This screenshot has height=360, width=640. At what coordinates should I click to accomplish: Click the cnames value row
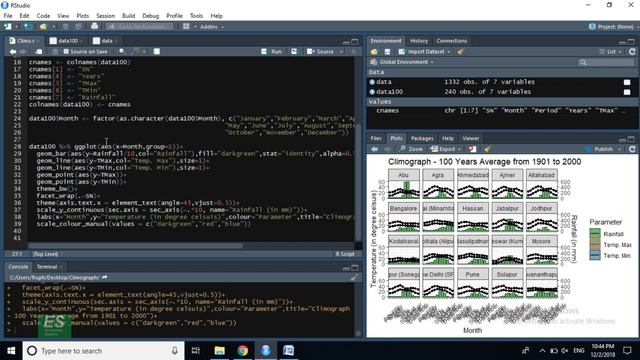(502, 111)
